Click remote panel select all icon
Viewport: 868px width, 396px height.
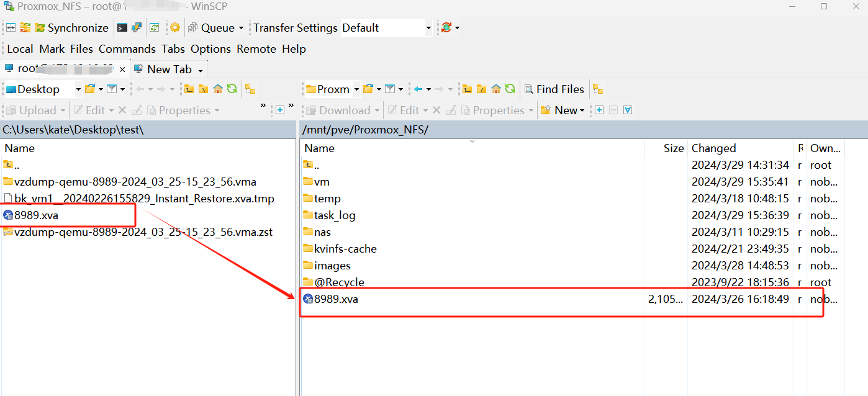click(628, 110)
